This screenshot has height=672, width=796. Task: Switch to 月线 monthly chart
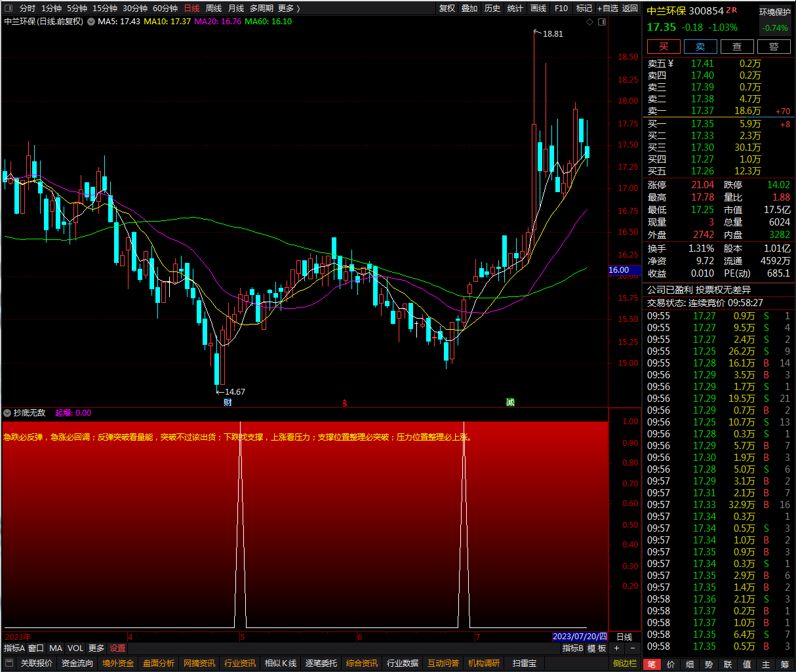pos(236,8)
